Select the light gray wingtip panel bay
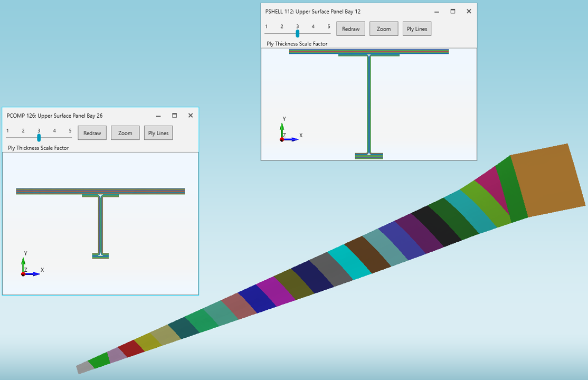Viewport: 588px width, 380px height. click(x=85, y=368)
